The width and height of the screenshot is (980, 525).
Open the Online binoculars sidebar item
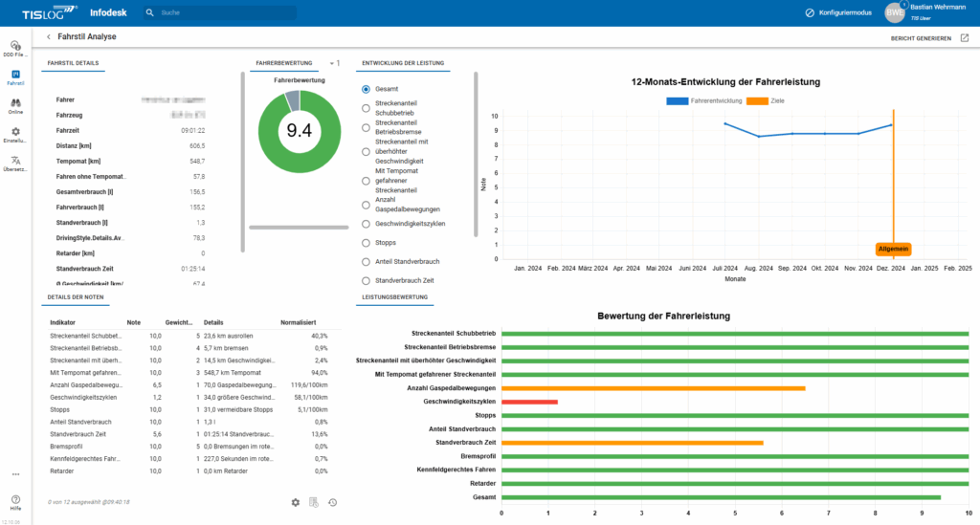coord(15,101)
